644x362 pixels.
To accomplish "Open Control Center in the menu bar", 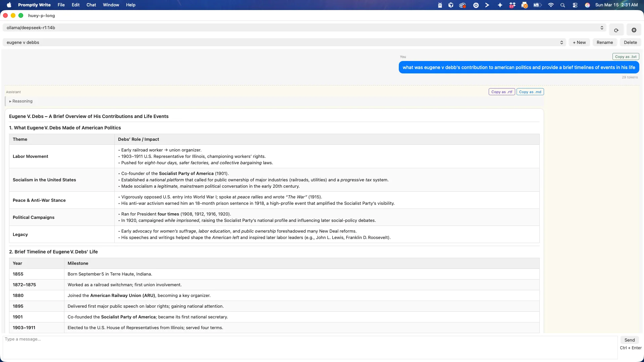I will (575, 5).
